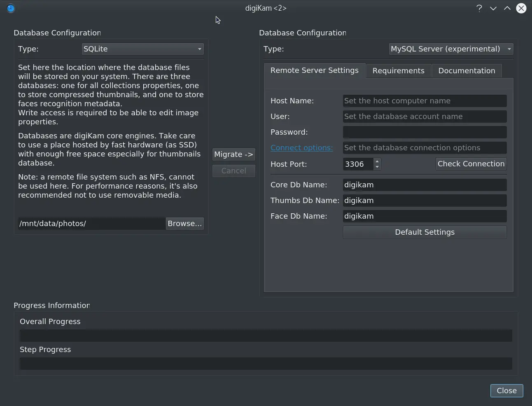Click the 'Host Port:' label

coord(289,164)
